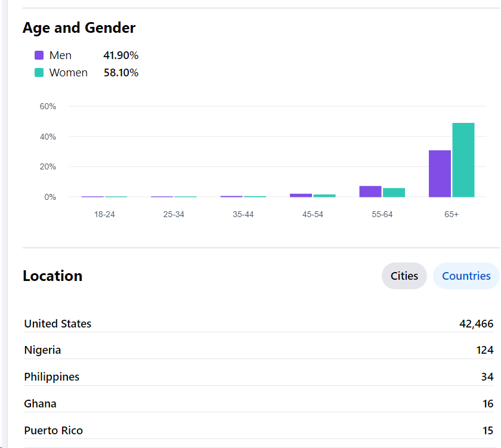Click the 42,466 count for United States
The height and width of the screenshot is (448, 501).
click(476, 324)
